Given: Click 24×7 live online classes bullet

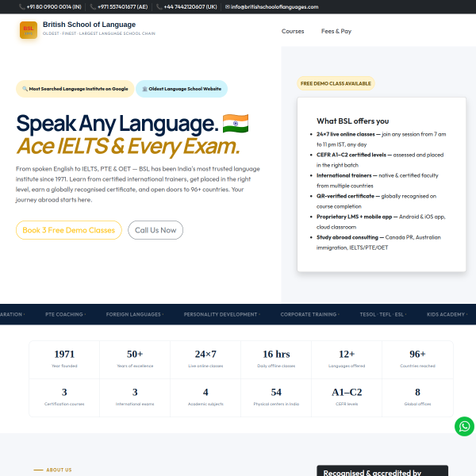Looking at the screenshot, I should pyautogui.click(x=382, y=140).
